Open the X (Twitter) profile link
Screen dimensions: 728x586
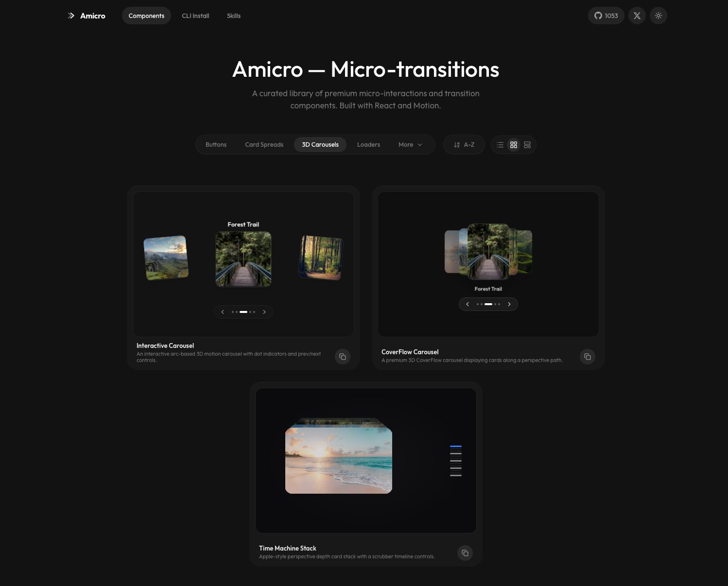(x=637, y=16)
